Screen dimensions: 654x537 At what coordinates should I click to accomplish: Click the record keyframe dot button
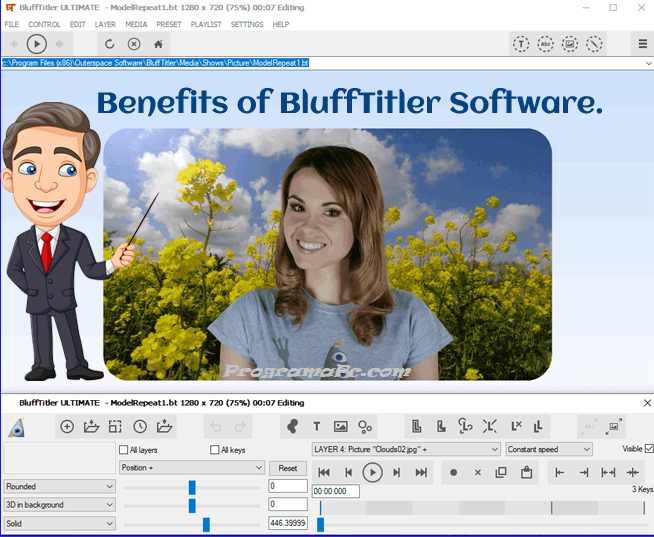[453, 472]
